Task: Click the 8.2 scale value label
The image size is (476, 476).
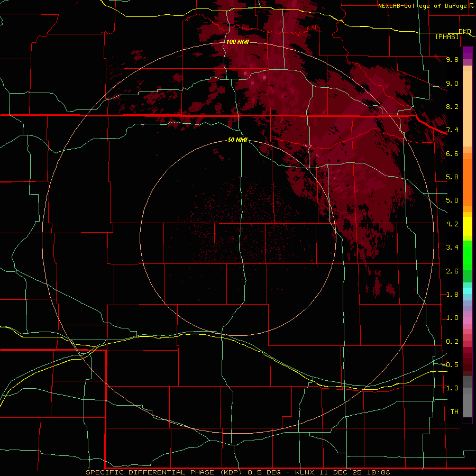Action: point(452,106)
